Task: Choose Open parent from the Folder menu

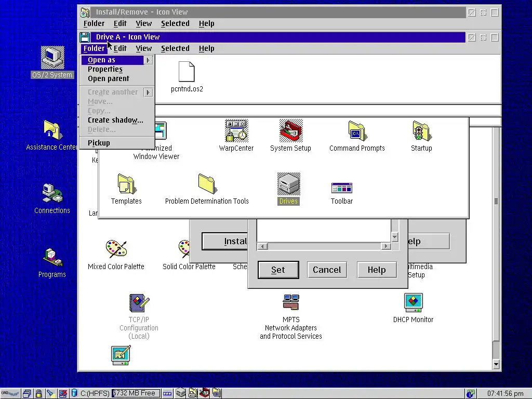Action: 109,79
